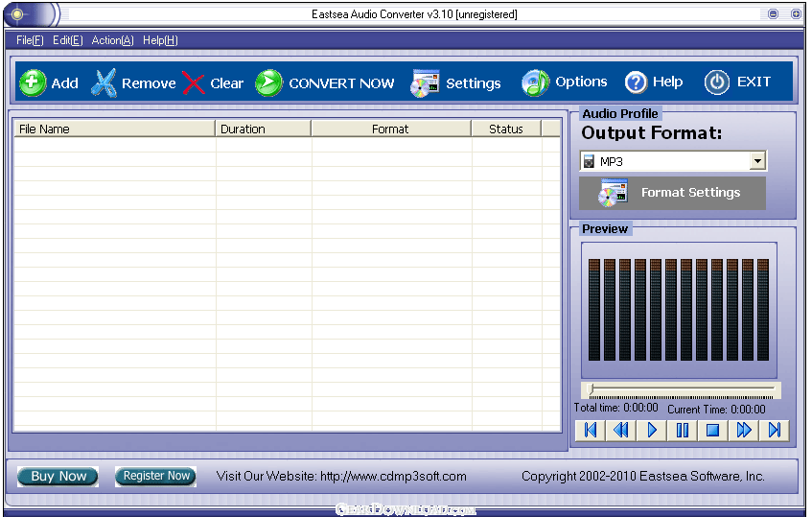Screen dimensions: 812x517
Task: Click the Add toolbar label
Action: 65,83
